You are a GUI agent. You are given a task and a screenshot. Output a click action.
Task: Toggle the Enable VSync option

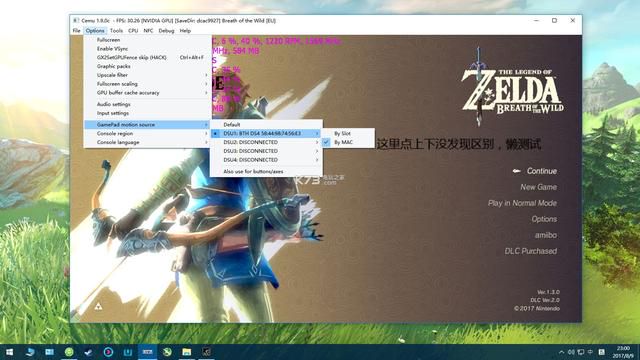pyautogui.click(x=147, y=49)
